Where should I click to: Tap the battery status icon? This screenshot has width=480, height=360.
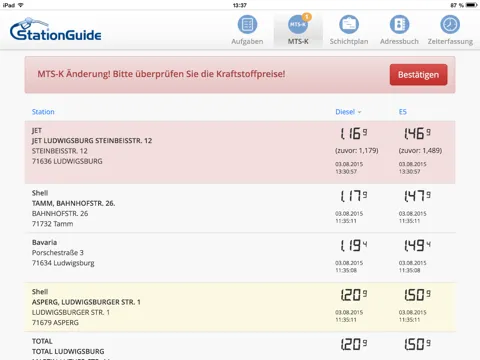point(472,5)
